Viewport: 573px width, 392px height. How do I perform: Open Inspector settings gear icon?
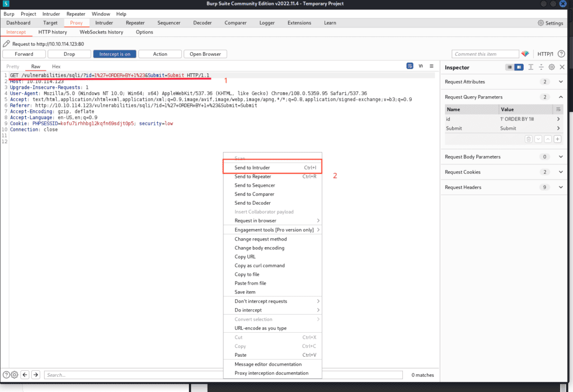point(552,67)
